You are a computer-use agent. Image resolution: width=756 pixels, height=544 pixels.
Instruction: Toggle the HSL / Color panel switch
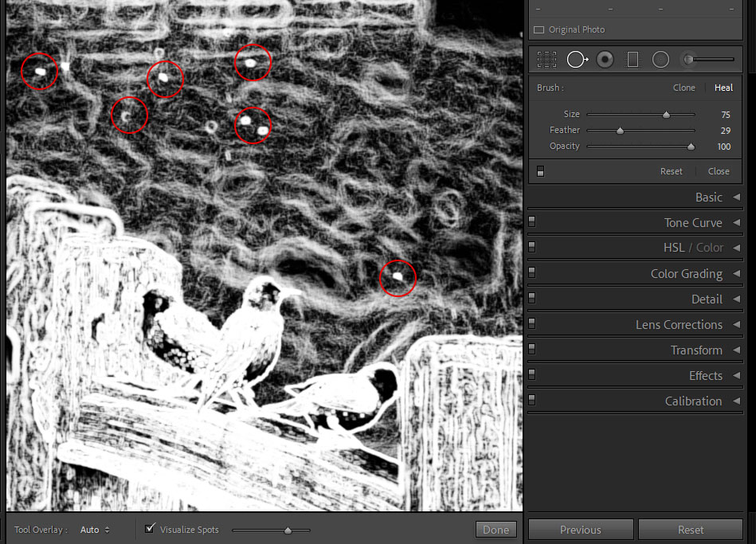tap(532, 247)
